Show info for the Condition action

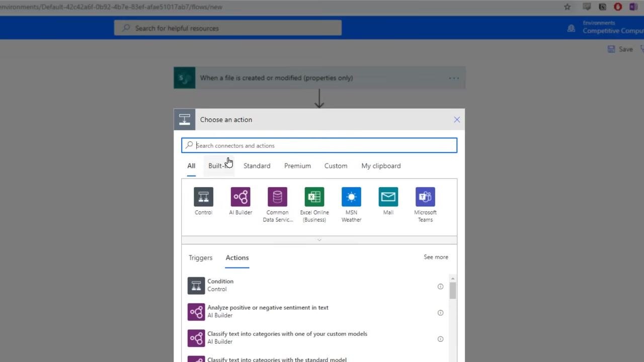pyautogui.click(x=440, y=287)
